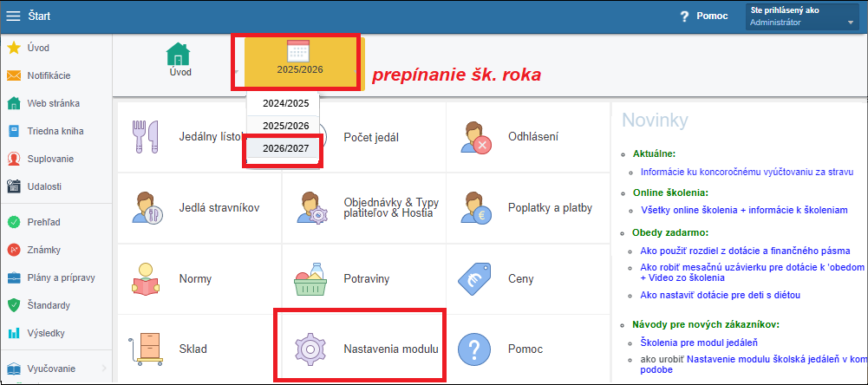Screen dimensions: 868x385
Task: Open the Jedlá stravníkov tile
Action: pyautogui.click(x=199, y=208)
